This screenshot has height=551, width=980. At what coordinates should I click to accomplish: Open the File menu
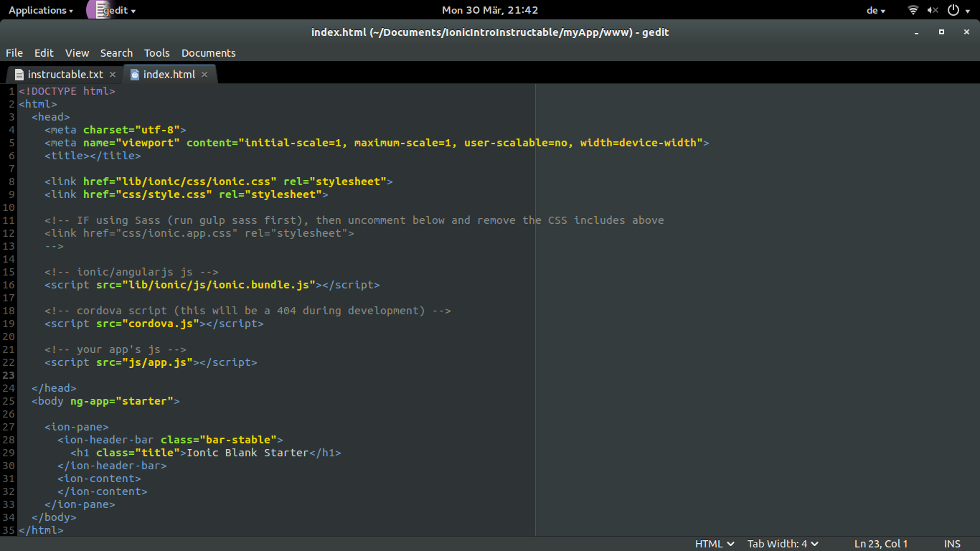[14, 53]
